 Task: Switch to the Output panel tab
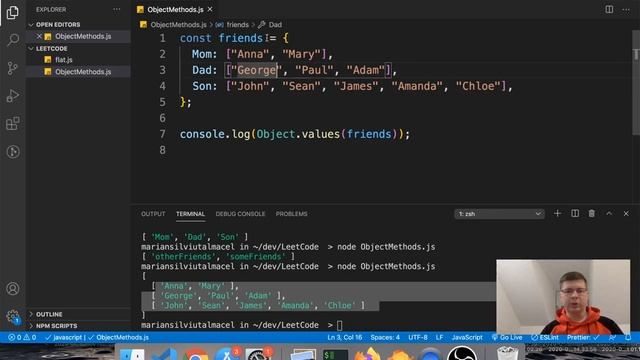[x=153, y=214]
